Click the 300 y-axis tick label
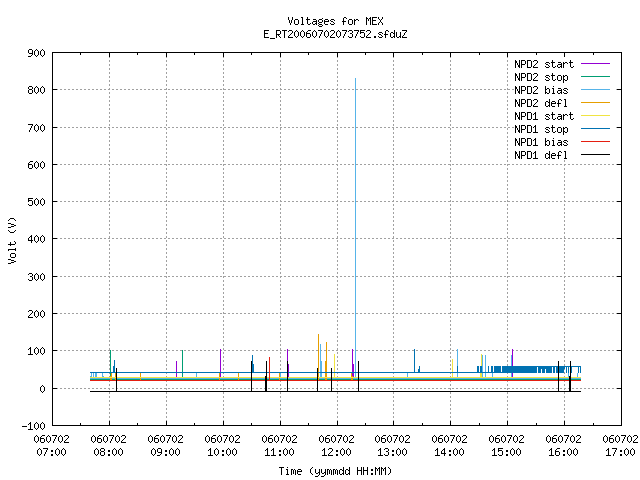Viewport: 640px width, 480px height. (36, 277)
